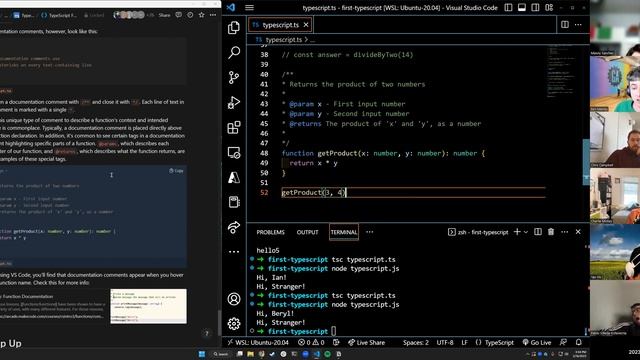This screenshot has width=640, height=360.
Task: Open the Source Control view
Action: coord(234,77)
